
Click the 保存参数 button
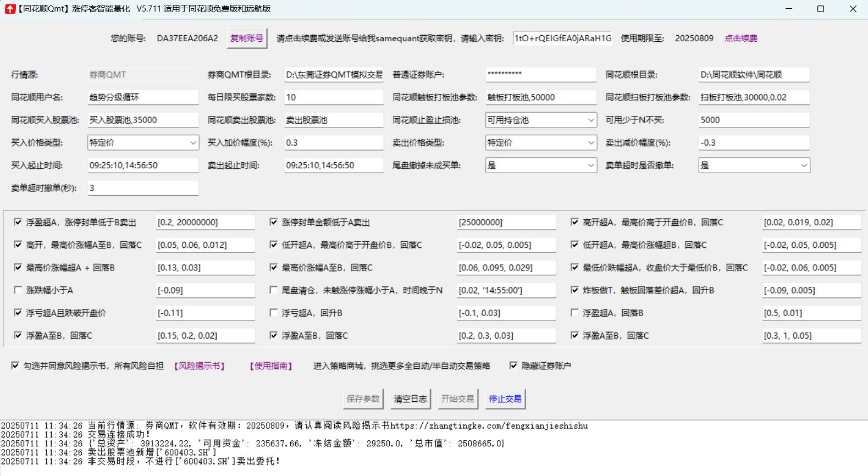click(363, 399)
